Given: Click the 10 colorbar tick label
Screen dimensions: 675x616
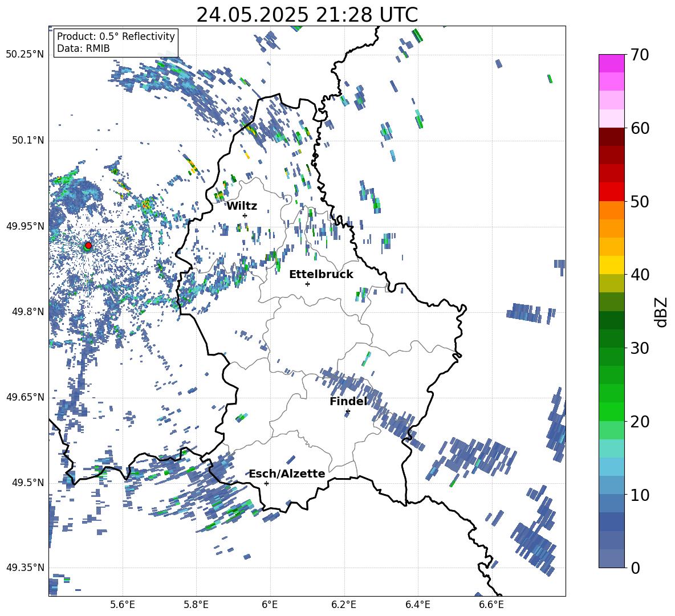Looking at the screenshot, I should [x=640, y=495].
